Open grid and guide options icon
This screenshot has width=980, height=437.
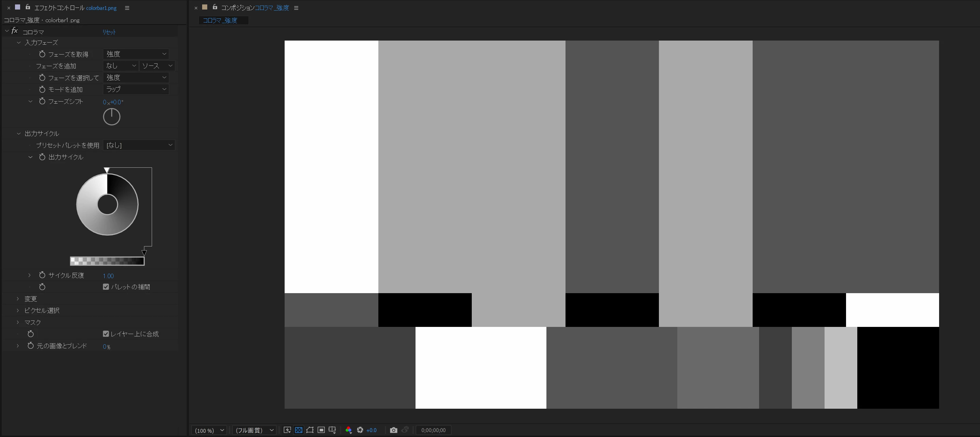[x=332, y=430]
